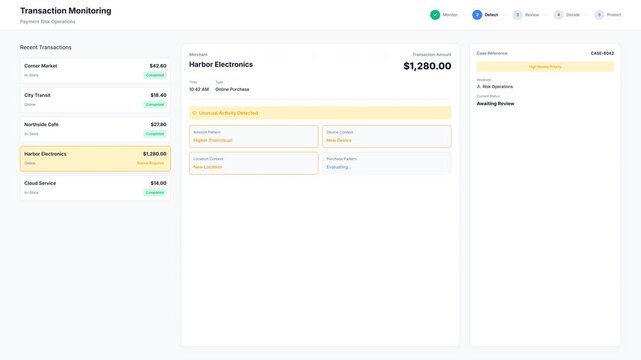Click the $27.80 amount on Northside Café
The image size is (641, 360).
click(x=158, y=125)
